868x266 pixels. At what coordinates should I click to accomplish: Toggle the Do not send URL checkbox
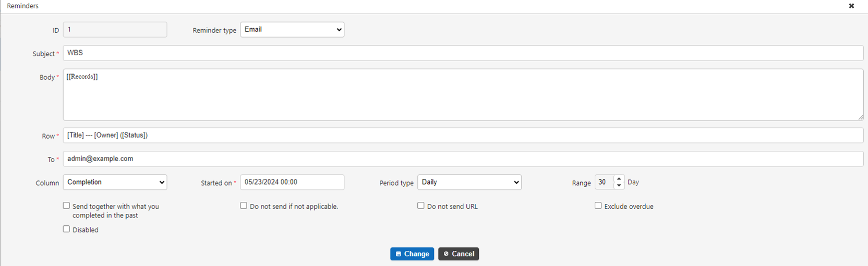(421, 205)
